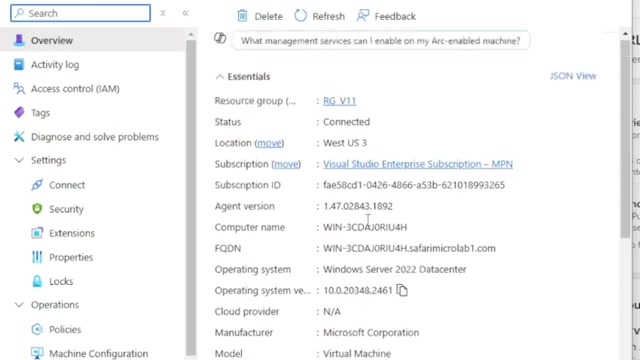Screen dimensions: 640x360
Task: Click the green Security shield icon
Action: pos(37,209)
